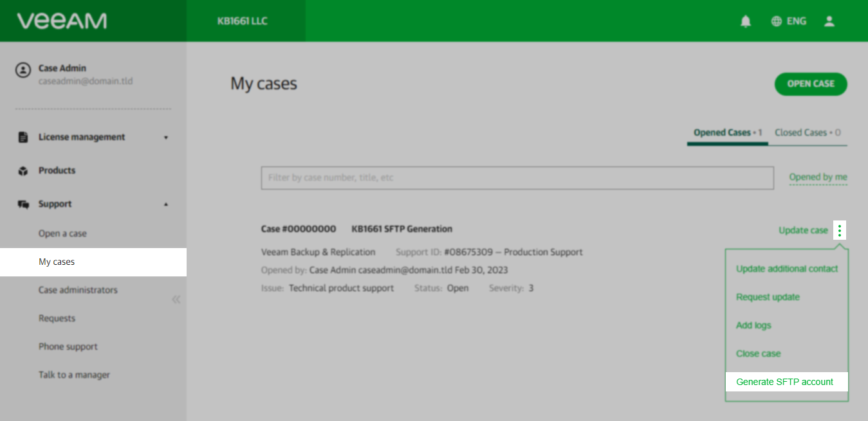Screen dimensions: 868x421
Task: Open Case administrators page
Action: pyautogui.click(x=78, y=290)
